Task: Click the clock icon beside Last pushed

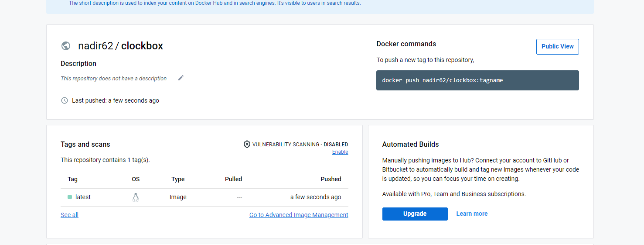Action: [65, 100]
